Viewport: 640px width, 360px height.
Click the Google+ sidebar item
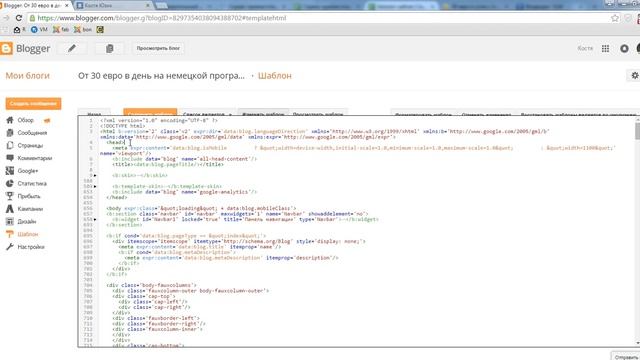click(28, 171)
